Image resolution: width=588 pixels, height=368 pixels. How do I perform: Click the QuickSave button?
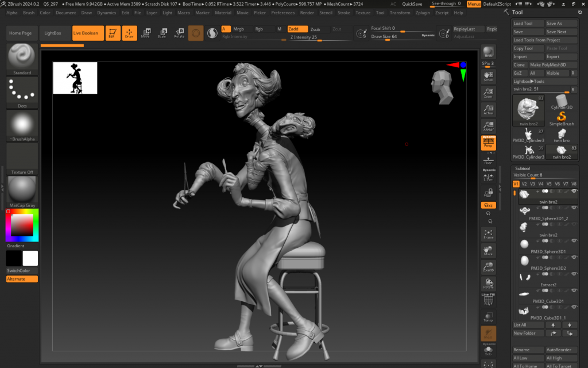tap(412, 4)
